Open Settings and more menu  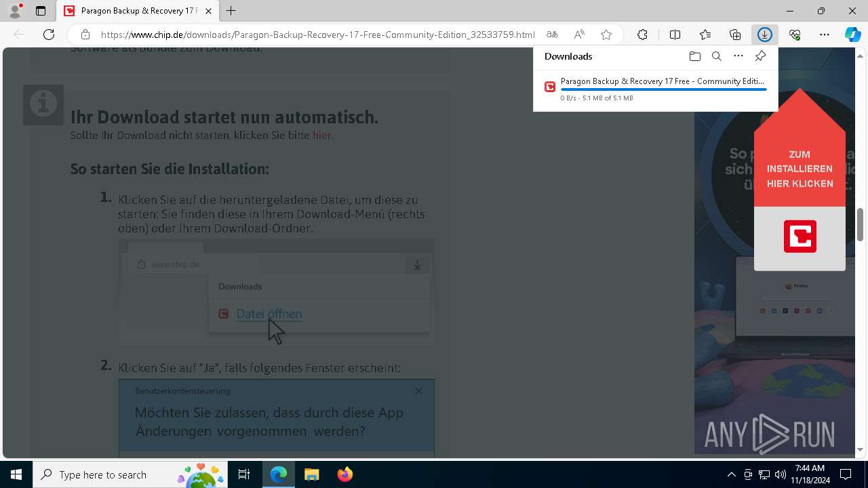click(x=825, y=35)
